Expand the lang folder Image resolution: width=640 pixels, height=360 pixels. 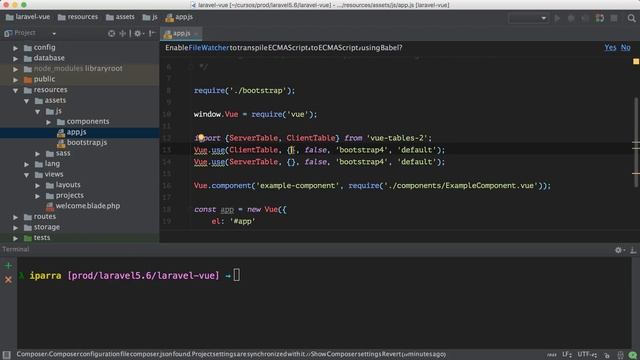pyautogui.click(x=27, y=164)
